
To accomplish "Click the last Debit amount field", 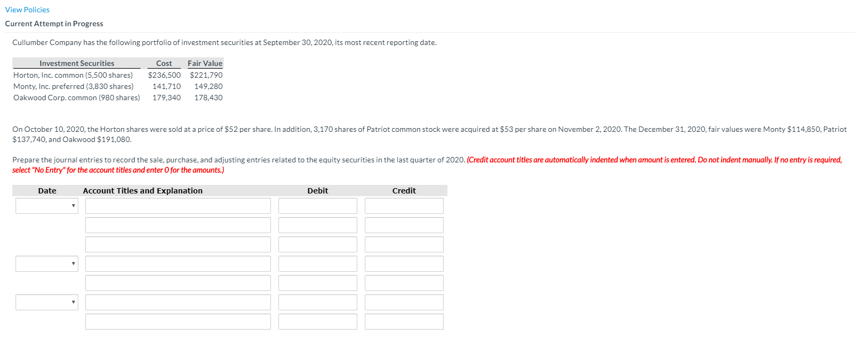I will [x=318, y=321].
